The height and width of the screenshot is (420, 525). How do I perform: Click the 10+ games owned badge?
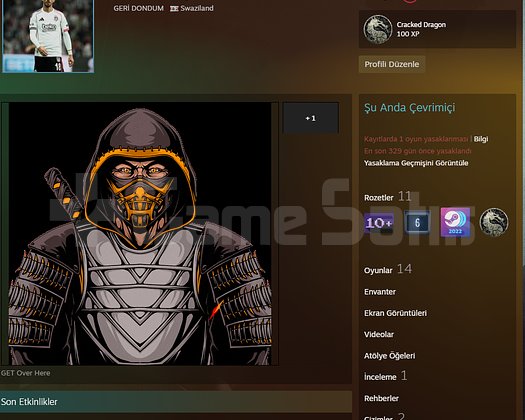pyautogui.click(x=379, y=222)
